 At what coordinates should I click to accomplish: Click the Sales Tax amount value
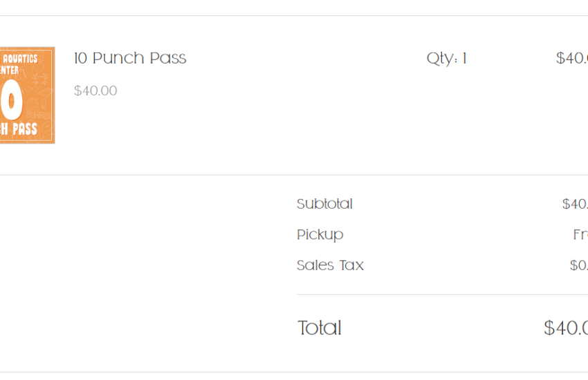pyautogui.click(x=578, y=265)
